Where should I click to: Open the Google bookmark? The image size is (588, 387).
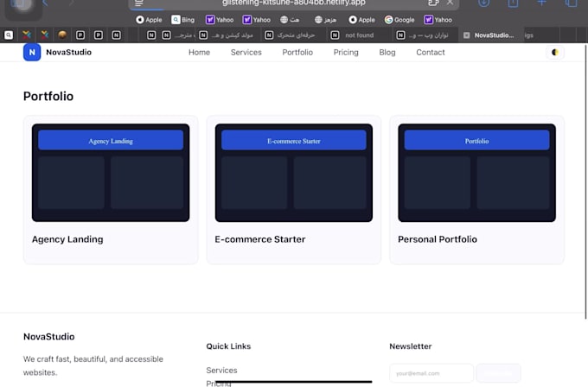[399, 20]
